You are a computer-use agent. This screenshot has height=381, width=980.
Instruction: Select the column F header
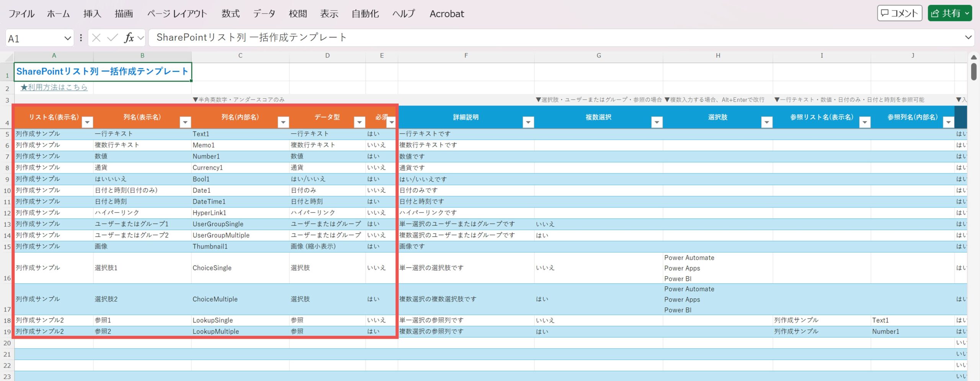coord(466,56)
